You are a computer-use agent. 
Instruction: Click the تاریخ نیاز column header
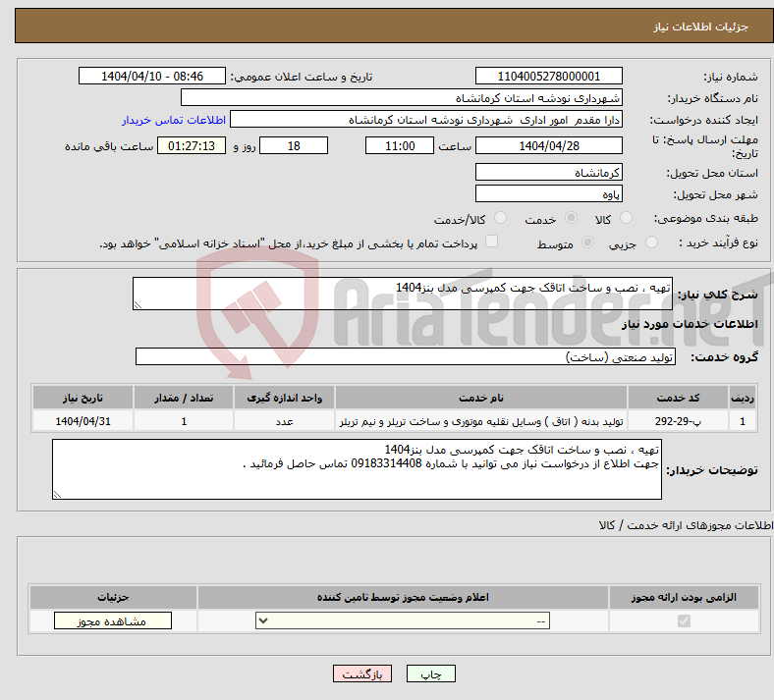tap(83, 398)
